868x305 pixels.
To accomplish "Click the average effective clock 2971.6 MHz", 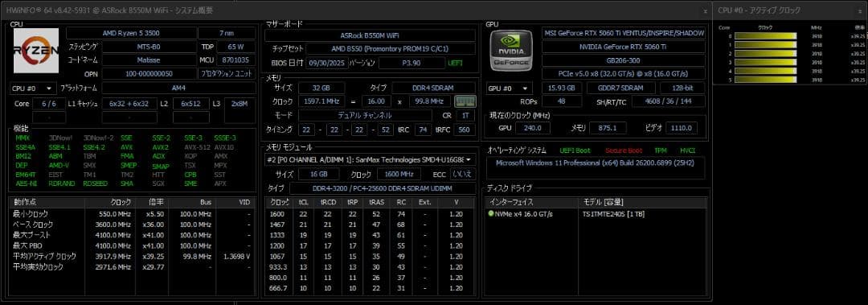I will 114,266.
